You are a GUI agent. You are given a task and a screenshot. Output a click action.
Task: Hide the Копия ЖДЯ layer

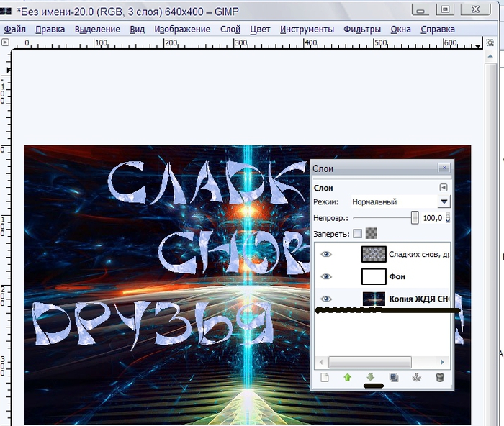tap(326, 299)
